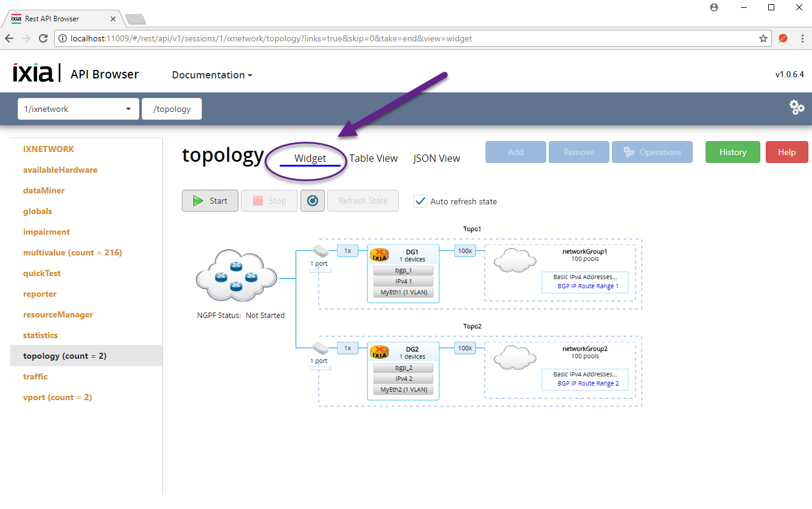Expand the Documentation menu
The image size is (812, 509).
pyautogui.click(x=212, y=75)
